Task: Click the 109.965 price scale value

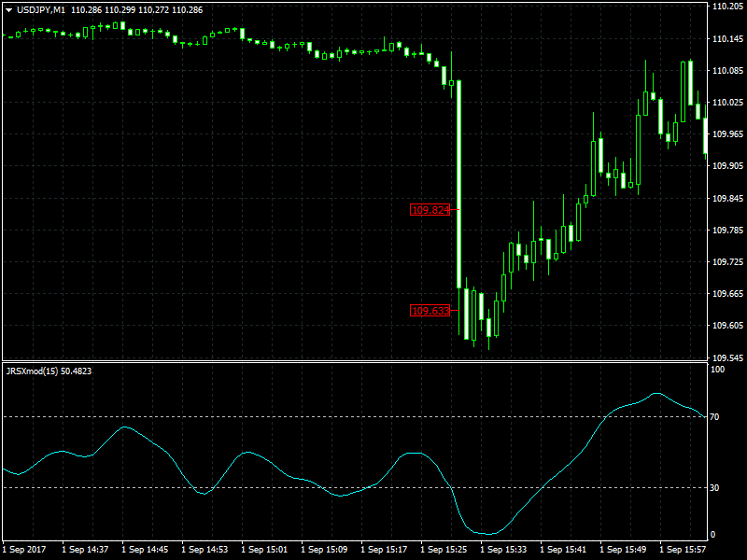Action: tap(727, 133)
